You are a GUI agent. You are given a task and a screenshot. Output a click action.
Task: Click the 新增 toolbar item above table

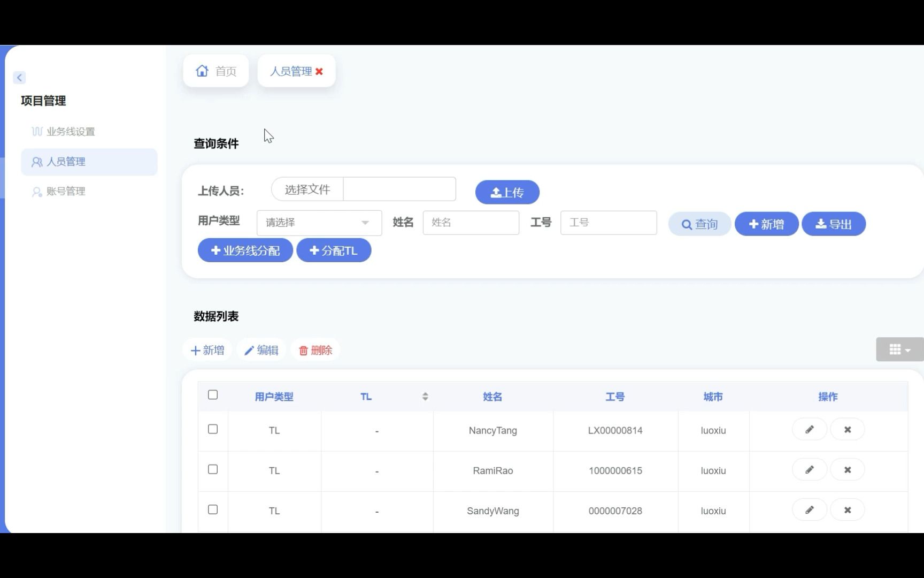coord(207,351)
